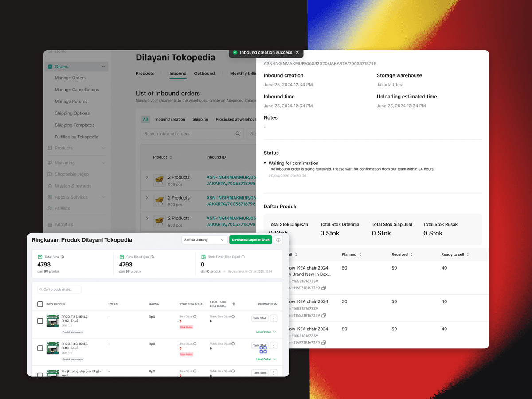The width and height of the screenshot is (532, 399).
Task: Switch to the Products tab
Action: (x=145, y=74)
